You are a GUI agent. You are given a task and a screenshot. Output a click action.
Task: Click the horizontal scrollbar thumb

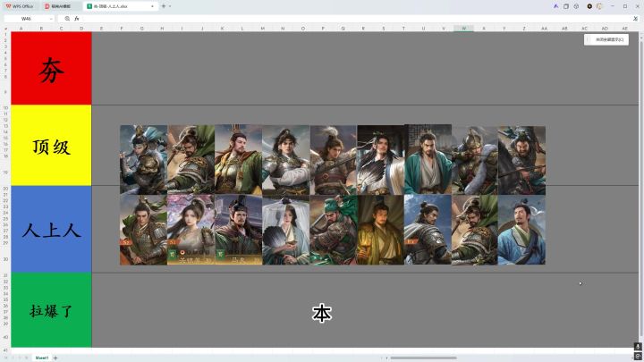point(423,358)
